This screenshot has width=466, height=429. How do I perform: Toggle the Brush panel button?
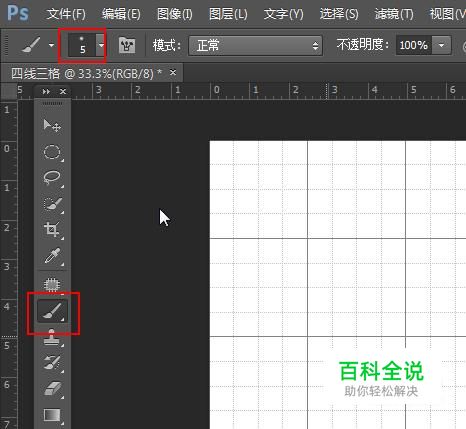(127, 45)
